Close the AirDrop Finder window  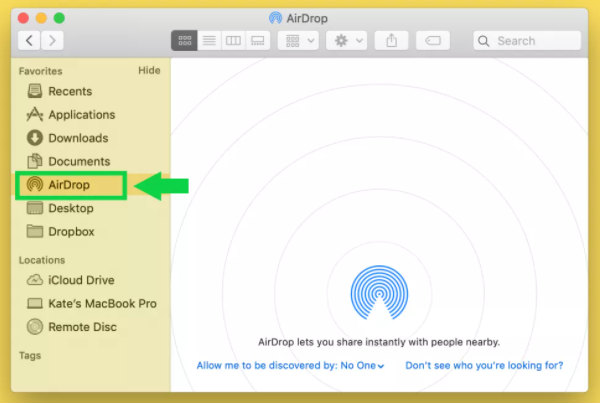click(23, 18)
